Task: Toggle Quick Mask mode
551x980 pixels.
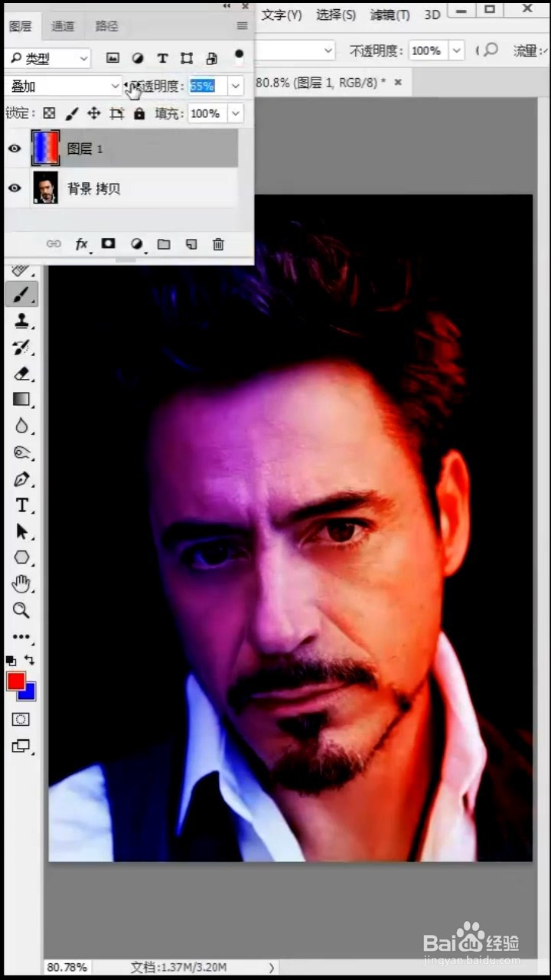Action: (21, 720)
